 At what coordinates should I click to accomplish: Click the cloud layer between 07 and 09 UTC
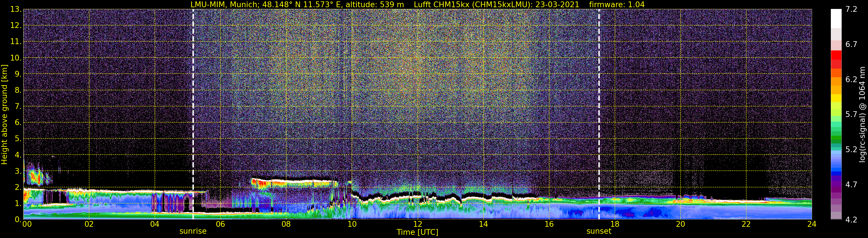tap(294, 183)
